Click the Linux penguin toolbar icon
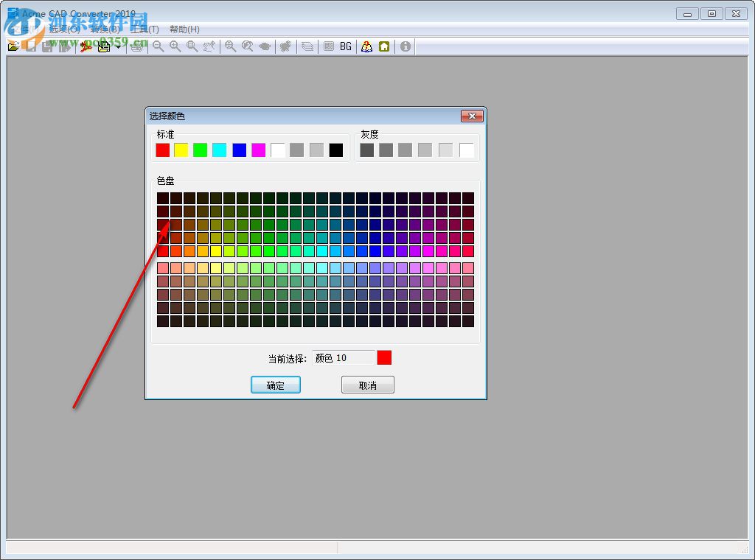The height and width of the screenshot is (560, 755). pyautogui.click(x=366, y=46)
